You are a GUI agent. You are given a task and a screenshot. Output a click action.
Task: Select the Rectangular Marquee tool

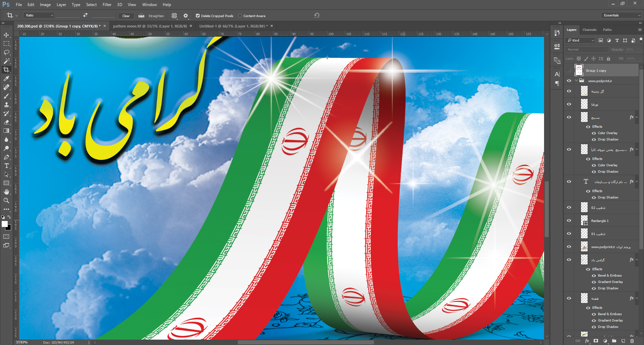tap(6, 44)
